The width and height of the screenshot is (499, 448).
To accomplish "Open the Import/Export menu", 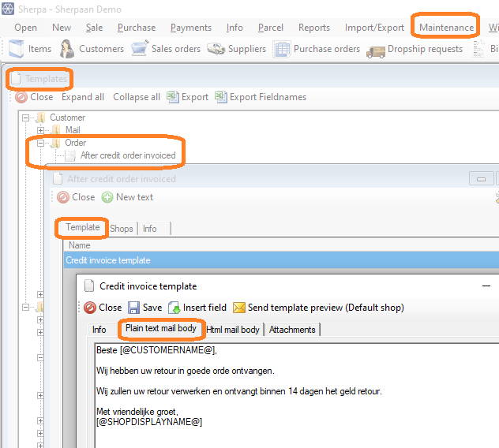I will [374, 28].
